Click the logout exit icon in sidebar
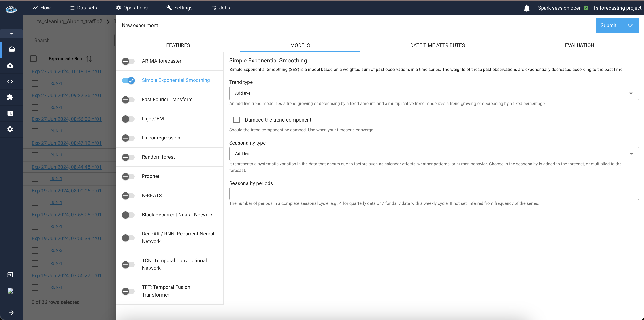This screenshot has height=320, width=644. (x=10, y=275)
